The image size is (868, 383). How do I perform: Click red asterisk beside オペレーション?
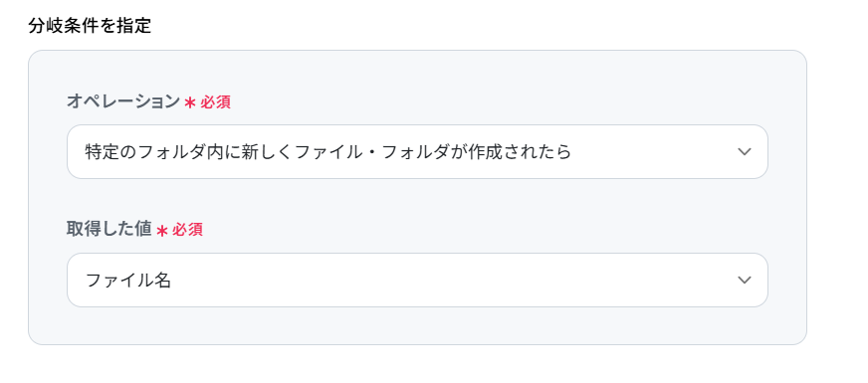click(x=190, y=102)
